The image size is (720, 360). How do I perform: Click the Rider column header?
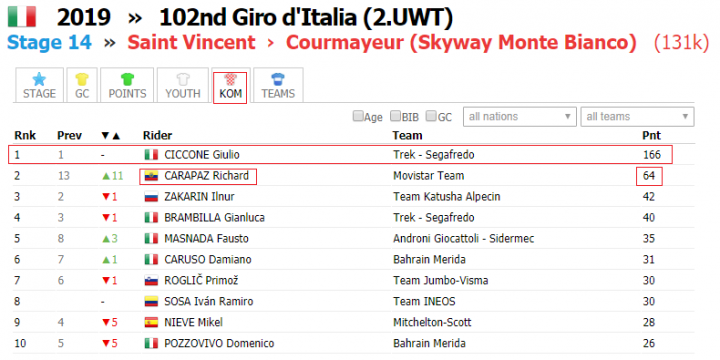[x=158, y=135]
